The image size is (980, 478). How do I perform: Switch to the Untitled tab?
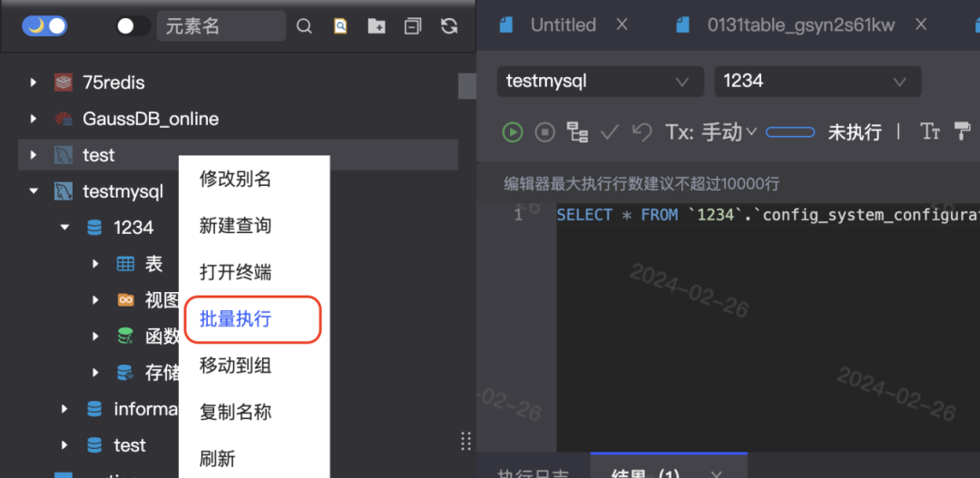(563, 25)
